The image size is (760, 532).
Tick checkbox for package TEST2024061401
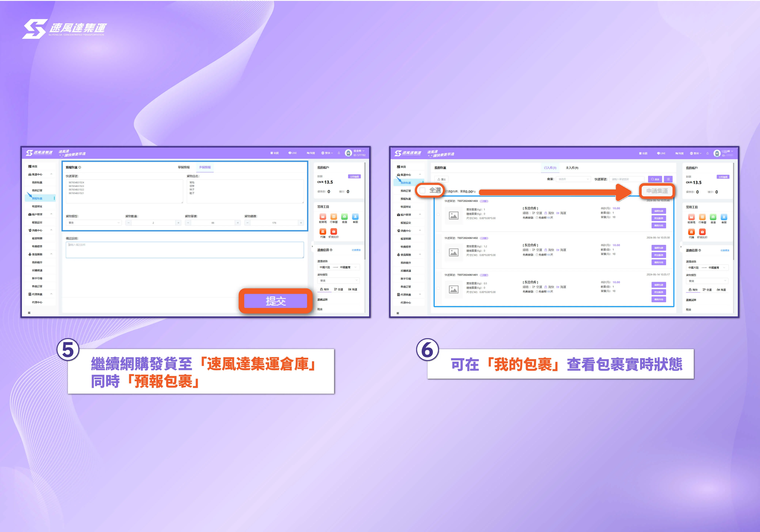coord(438,288)
